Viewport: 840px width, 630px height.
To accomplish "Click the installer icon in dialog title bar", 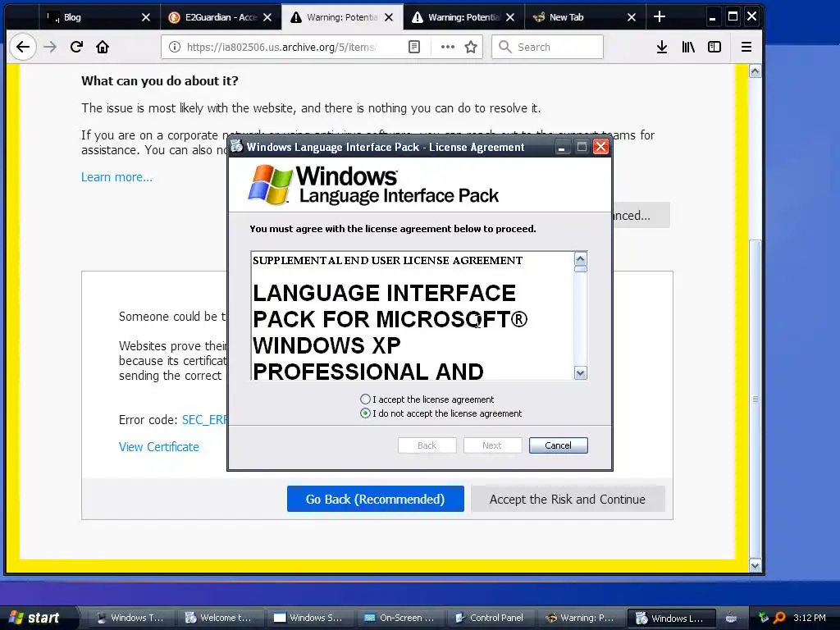I will coord(237,146).
